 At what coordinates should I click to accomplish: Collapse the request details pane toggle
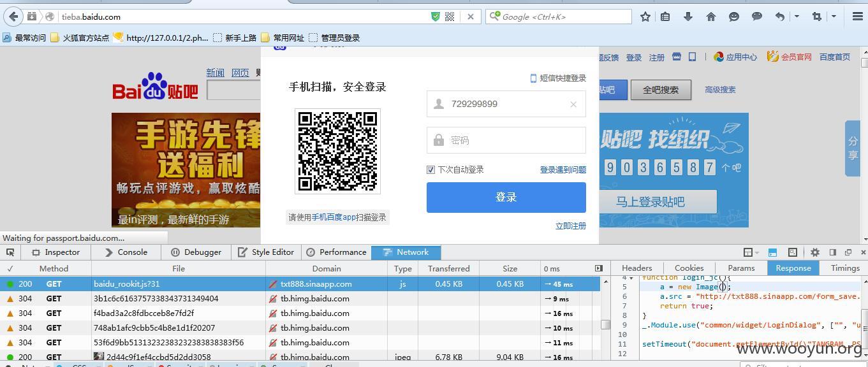coord(599,268)
